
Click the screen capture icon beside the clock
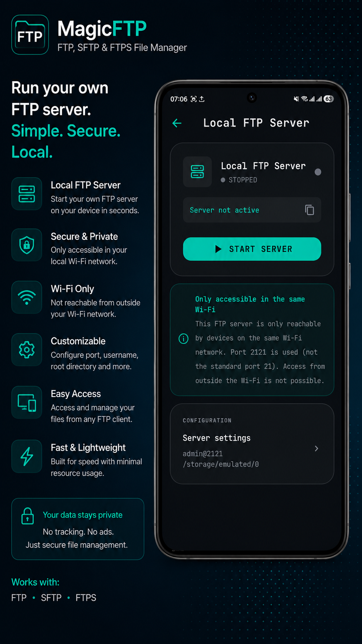pos(194,99)
